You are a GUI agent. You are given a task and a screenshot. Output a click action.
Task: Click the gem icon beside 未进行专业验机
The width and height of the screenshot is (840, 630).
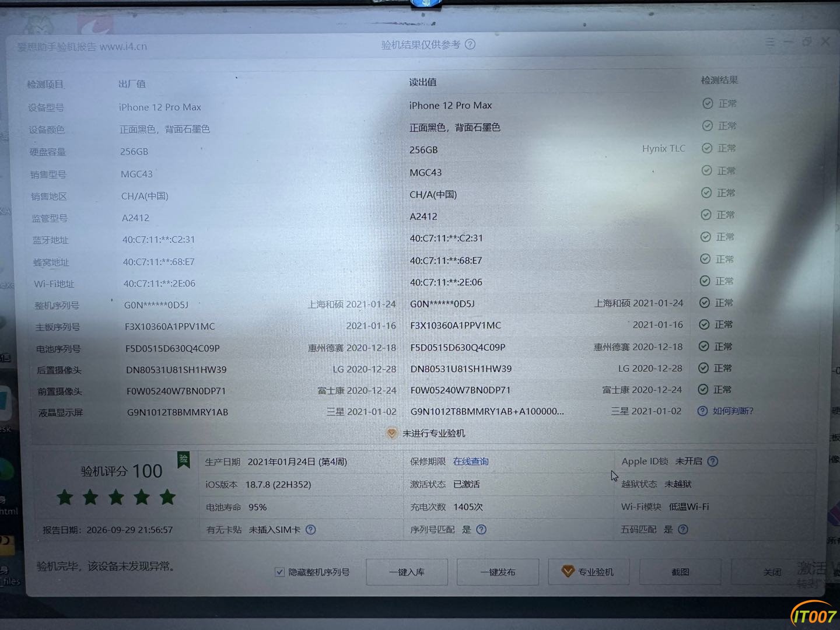point(392,433)
